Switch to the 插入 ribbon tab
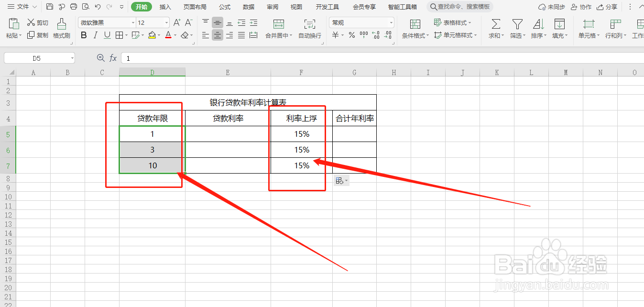 click(165, 7)
